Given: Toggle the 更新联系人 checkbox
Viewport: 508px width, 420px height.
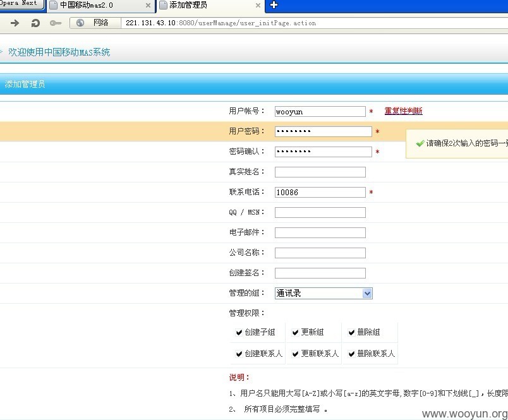Looking at the screenshot, I should pyautogui.click(x=295, y=354).
